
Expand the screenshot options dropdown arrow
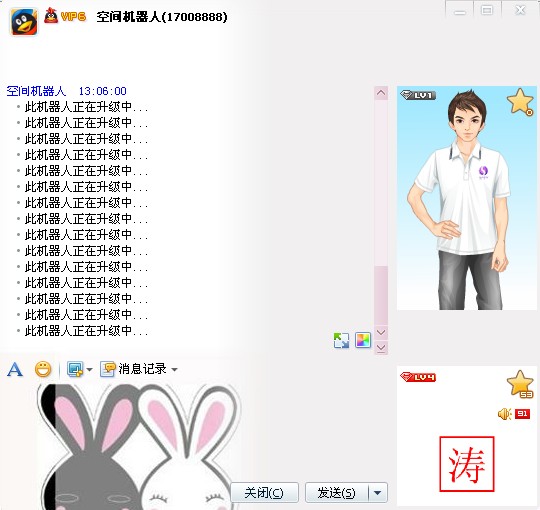tap(90, 370)
